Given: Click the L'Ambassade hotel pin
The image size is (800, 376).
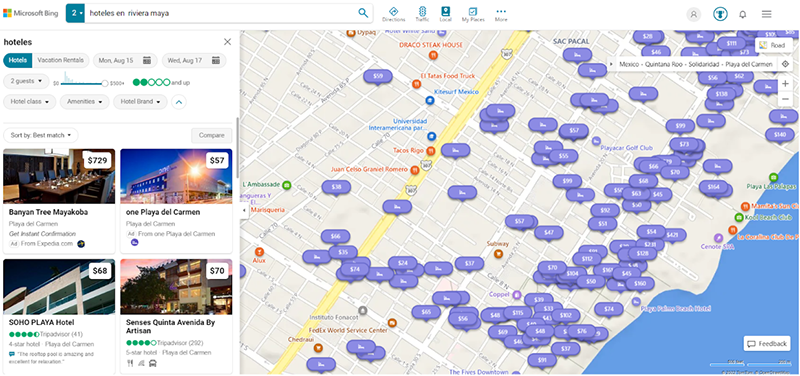Looking at the screenshot, I should [x=287, y=185].
